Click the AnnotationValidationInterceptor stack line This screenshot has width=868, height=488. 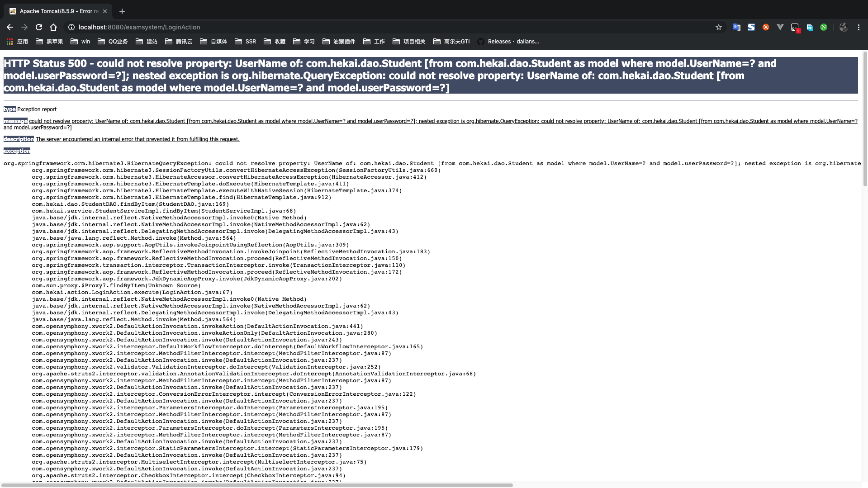click(x=254, y=374)
